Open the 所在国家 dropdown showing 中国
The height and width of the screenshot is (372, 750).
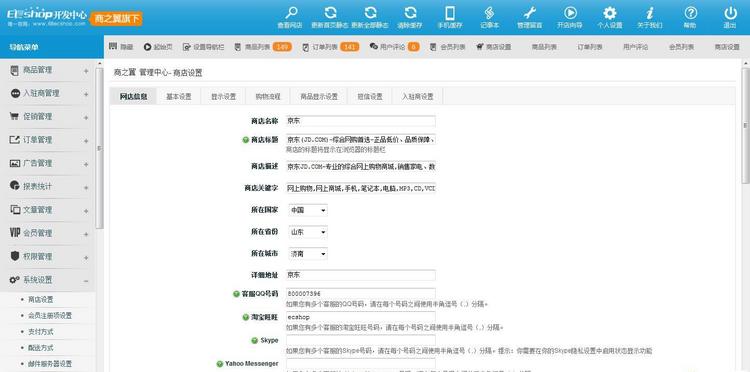(308, 210)
